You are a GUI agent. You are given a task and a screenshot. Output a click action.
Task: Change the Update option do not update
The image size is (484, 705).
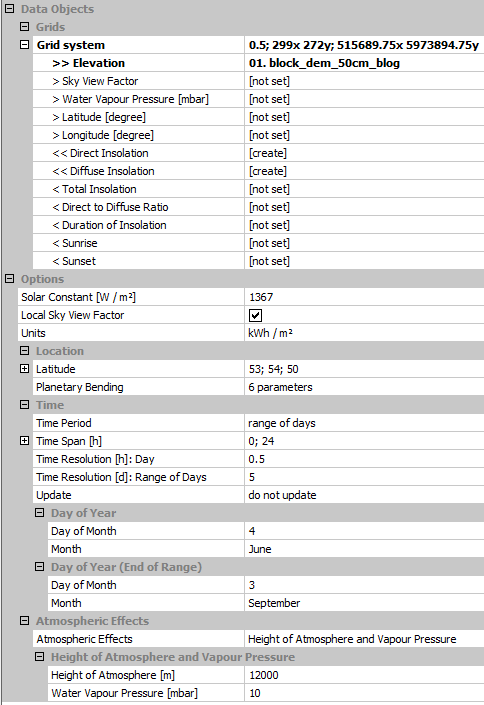click(x=364, y=495)
